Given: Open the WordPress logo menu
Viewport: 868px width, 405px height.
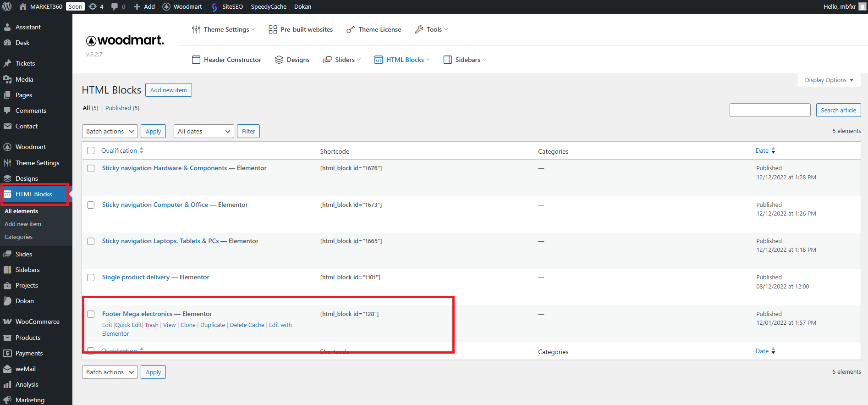Looking at the screenshot, I should [x=7, y=6].
